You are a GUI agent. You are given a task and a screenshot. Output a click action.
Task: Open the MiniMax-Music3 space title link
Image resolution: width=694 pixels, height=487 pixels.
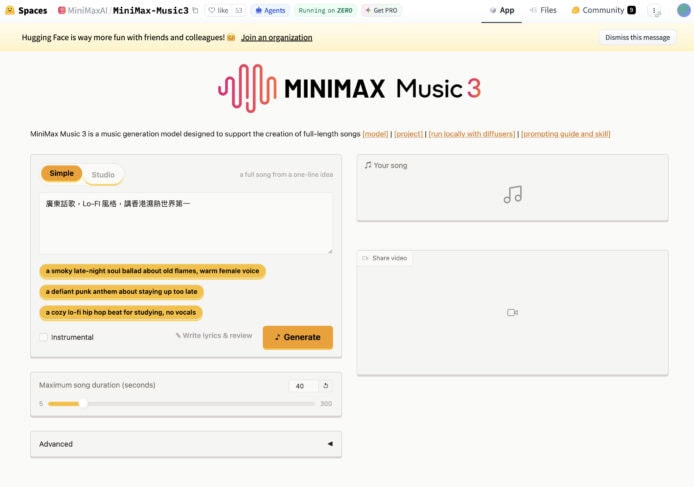pos(150,10)
